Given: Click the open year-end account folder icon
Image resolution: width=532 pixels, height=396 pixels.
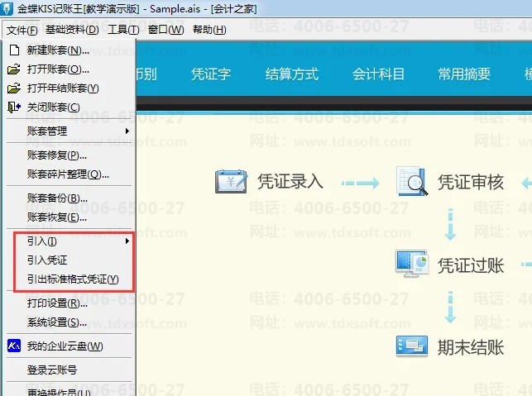Looking at the screenshot, I should tap(14, 88).
